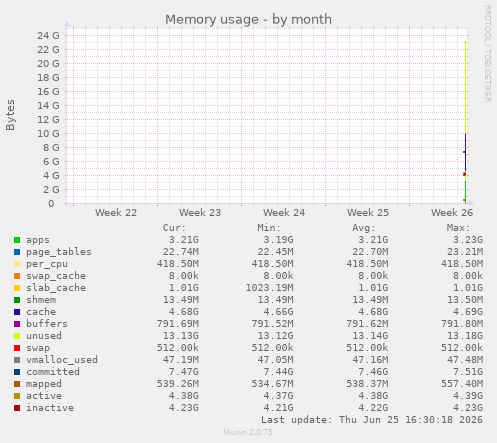Click the 'committed' legend label
This screenshot has height=443, width=497.
click(x=53, y=372)
